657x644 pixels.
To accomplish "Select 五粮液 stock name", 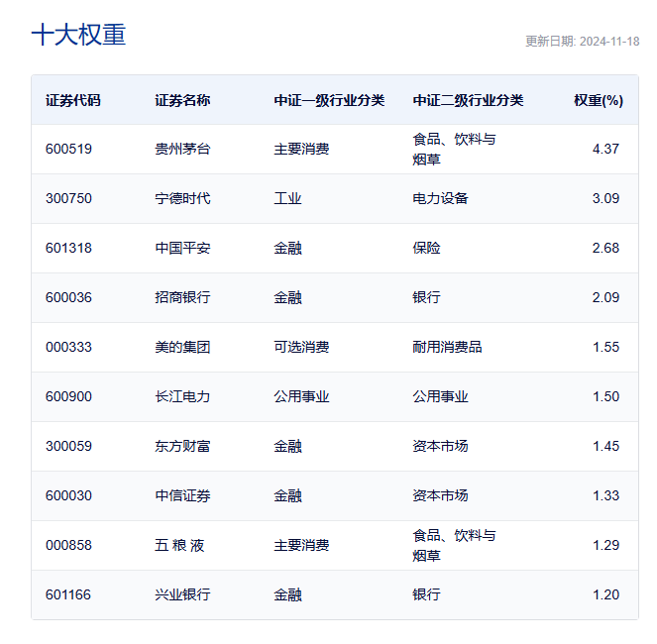I will 179,545.
